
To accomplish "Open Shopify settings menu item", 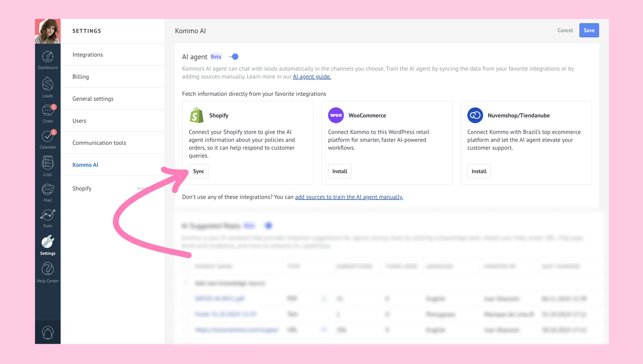I will (x=113, y=188).
